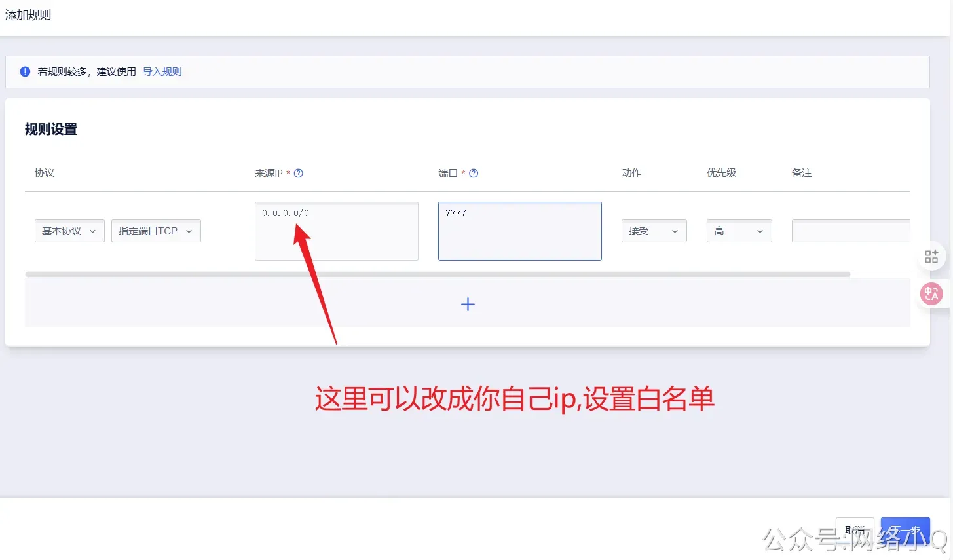Click the floating widgets icon above the translate icon
The height and width of the screenshot is (560, 953).
[931, 256]
